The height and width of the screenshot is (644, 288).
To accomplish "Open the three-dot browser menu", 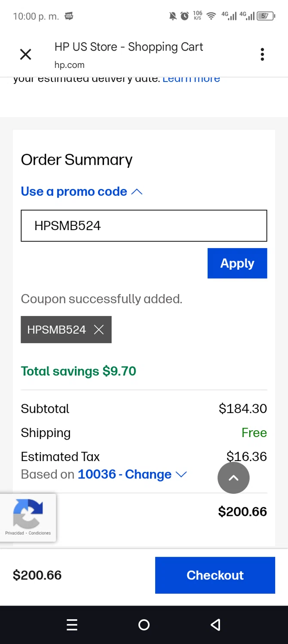I will 262,55.
